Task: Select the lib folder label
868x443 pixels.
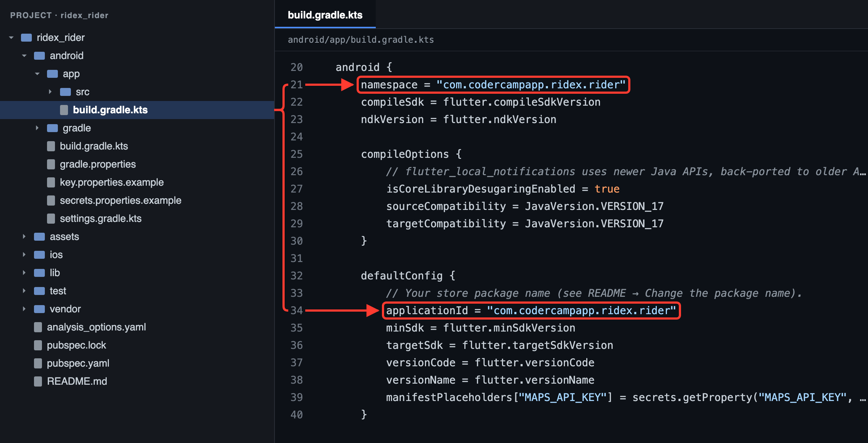Action: tap(55, 273)
